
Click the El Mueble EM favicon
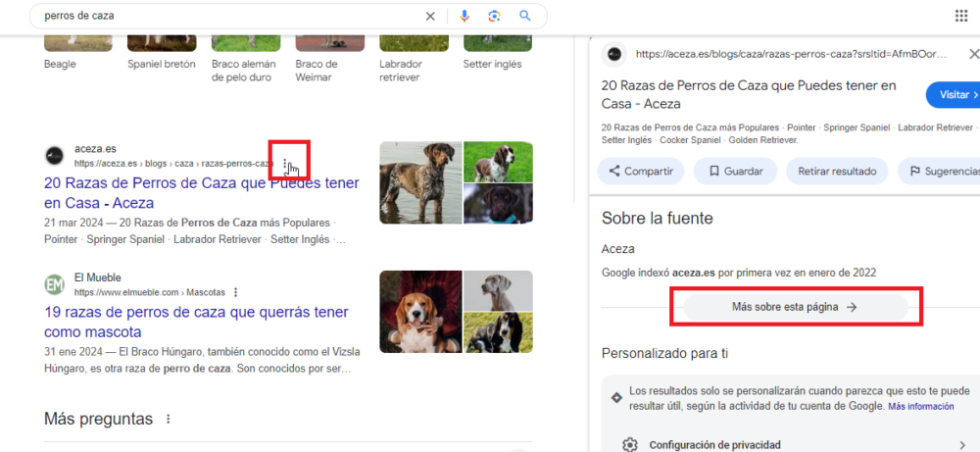coord(54,284)
